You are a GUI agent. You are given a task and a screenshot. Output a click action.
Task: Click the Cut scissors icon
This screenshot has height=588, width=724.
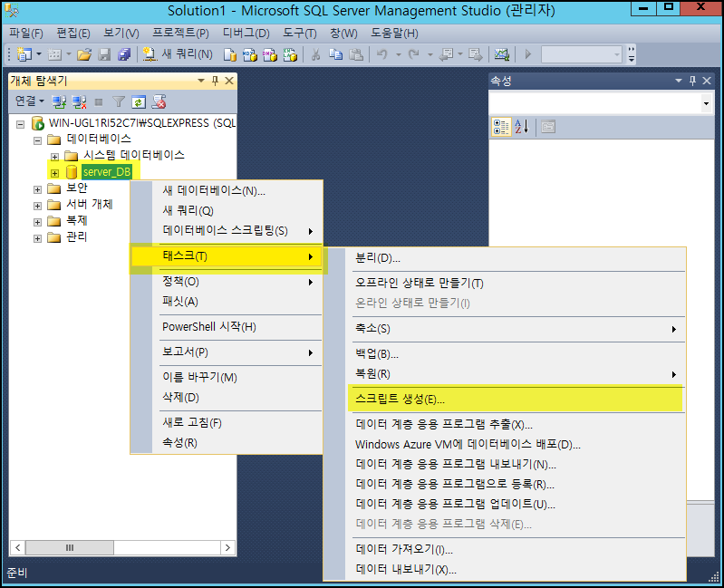click(x=315, y=55)
